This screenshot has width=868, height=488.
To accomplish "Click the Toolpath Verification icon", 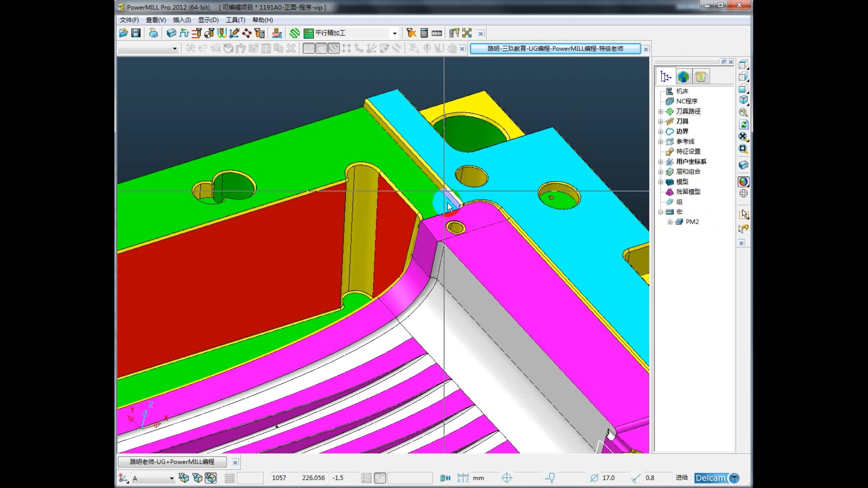I will [411, 33].
